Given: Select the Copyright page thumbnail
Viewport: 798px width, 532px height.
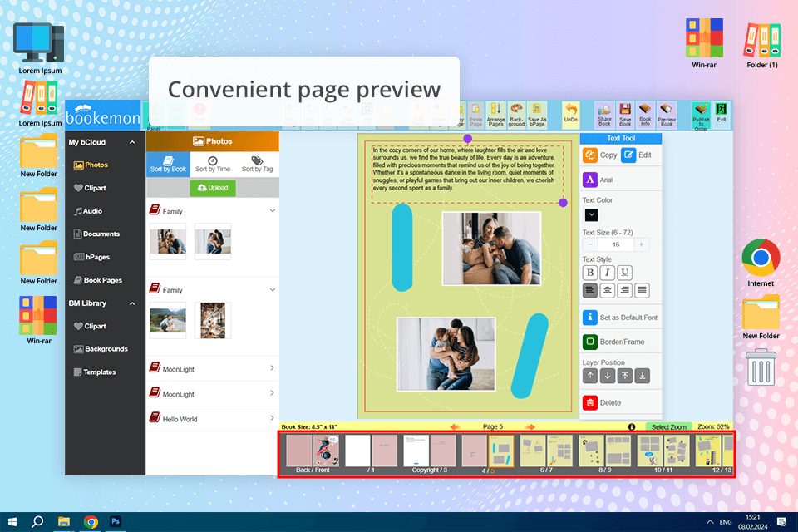Looking at the screenshot, I should (416, 451).
